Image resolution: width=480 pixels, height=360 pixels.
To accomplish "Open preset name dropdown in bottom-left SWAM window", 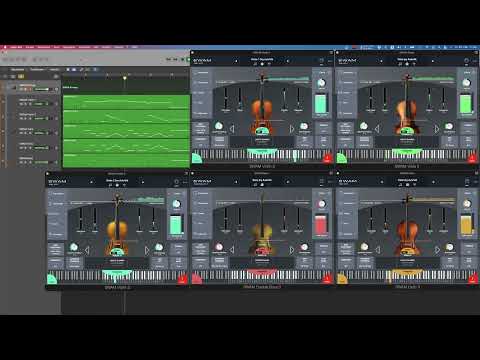I will coord(117,180).
